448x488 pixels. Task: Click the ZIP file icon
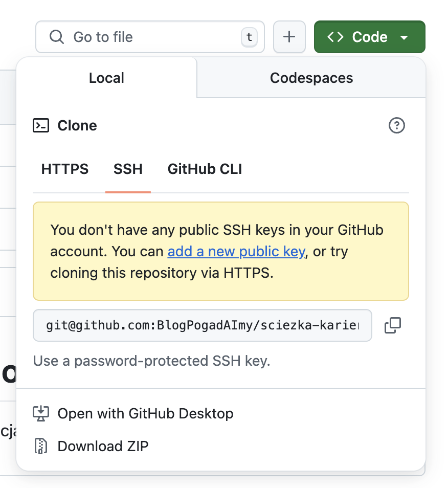[x=40, y=446]
